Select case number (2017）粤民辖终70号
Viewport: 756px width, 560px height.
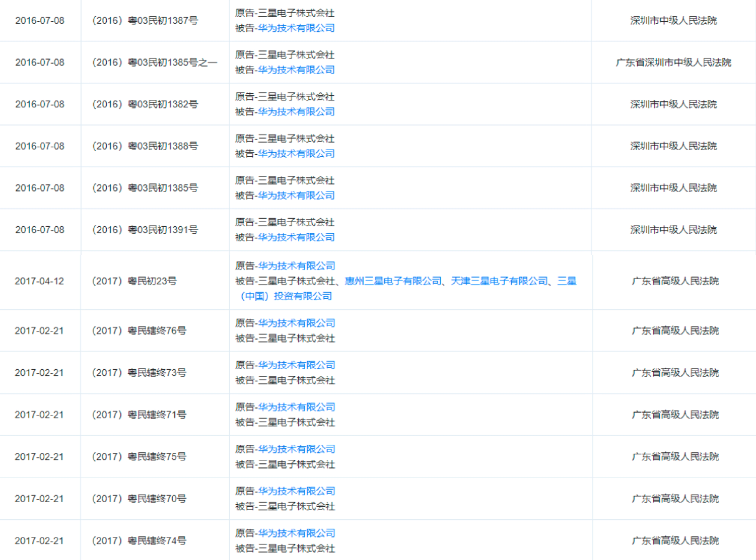[139, 499]
